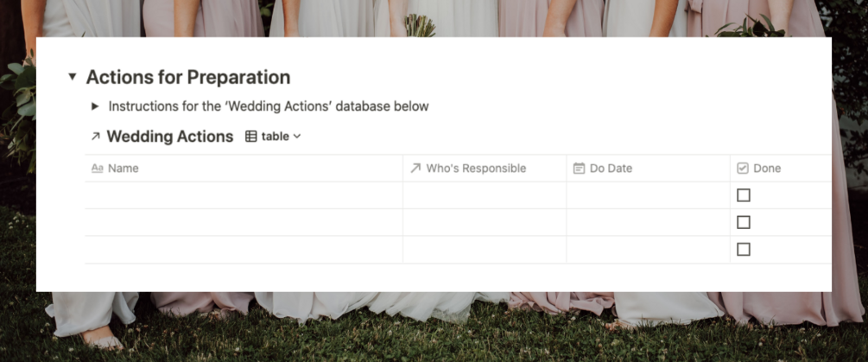Click the Done column header
Viewport: 868px width, 362px height.
[767, 168]
